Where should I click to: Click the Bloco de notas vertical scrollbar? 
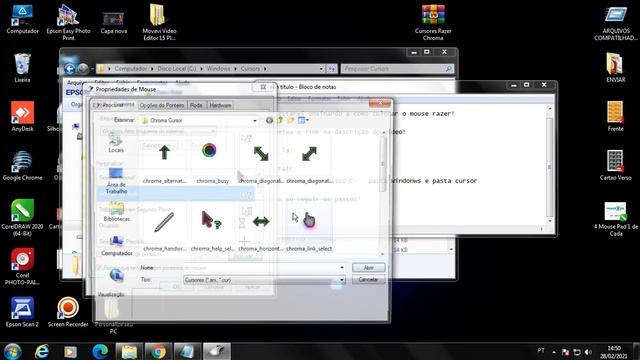coord(549,166)
